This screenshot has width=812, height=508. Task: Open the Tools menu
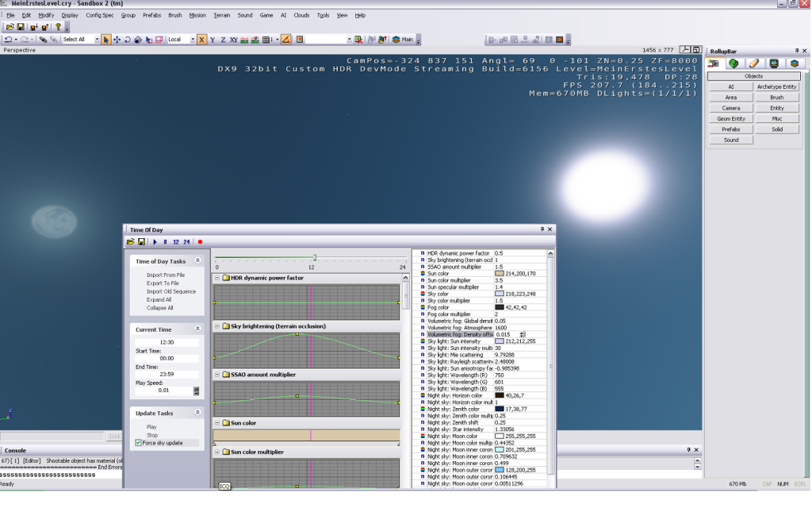pyautogui.click(x=324, y=16)
